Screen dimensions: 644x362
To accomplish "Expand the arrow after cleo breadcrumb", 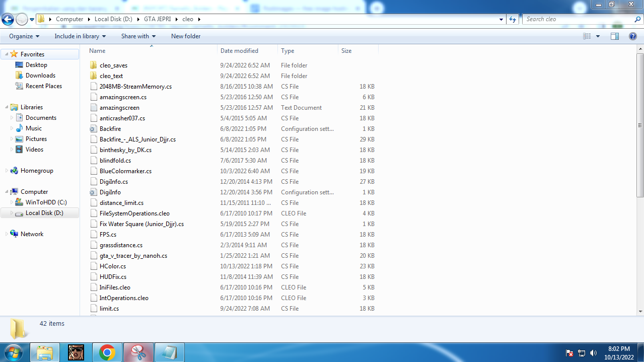I will [x=199, y=19].
